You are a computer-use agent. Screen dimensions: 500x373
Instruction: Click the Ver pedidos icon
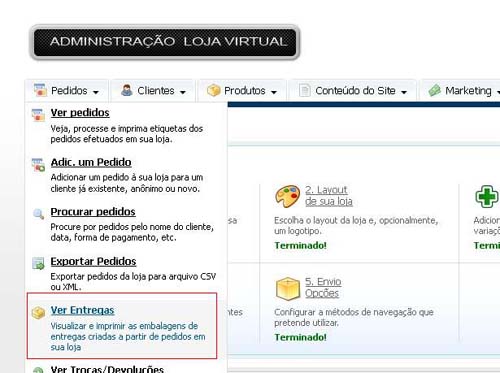[38, 115]
